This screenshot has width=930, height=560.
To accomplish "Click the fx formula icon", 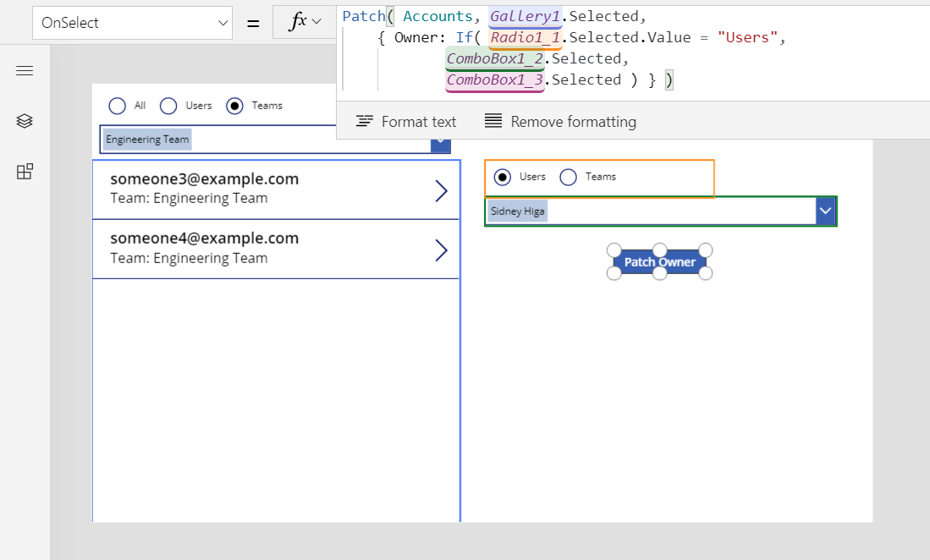I will pyautogui.click(x=297, y=22).
